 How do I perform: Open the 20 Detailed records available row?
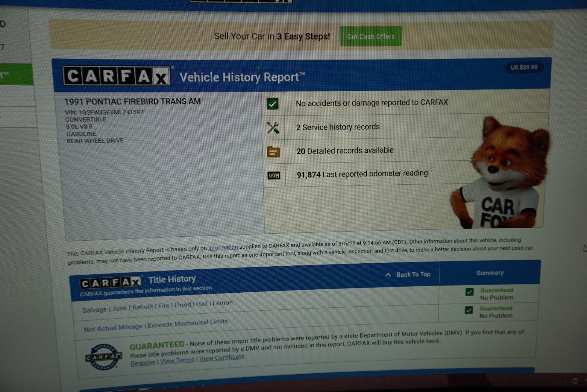coord(345,151)
